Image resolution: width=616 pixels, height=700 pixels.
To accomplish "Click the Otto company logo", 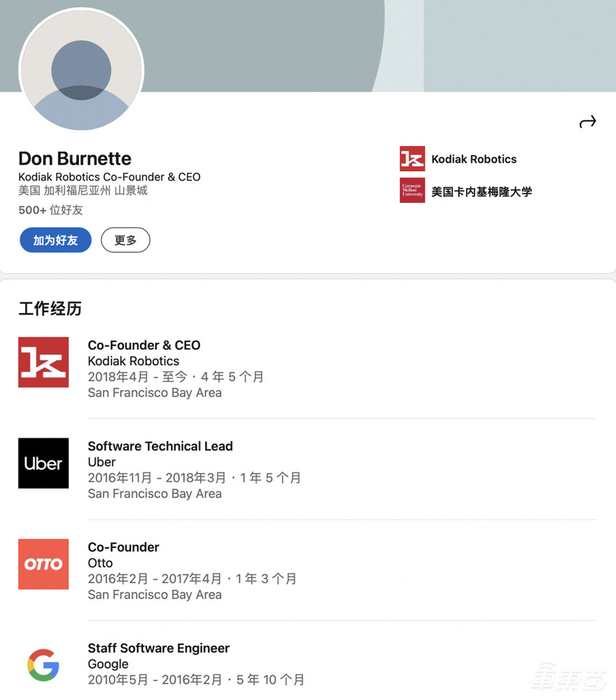I will [x=43, y=564].
